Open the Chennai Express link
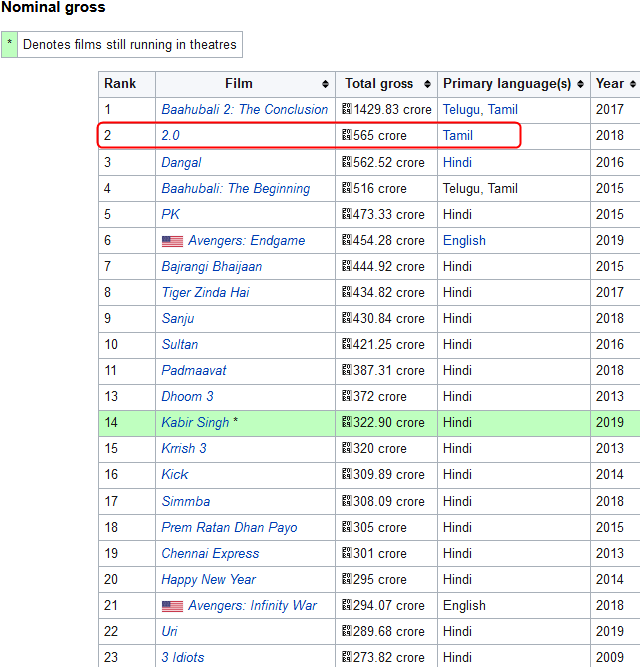Viewport: 640px width, 667px height. click(x=210, y=553)
